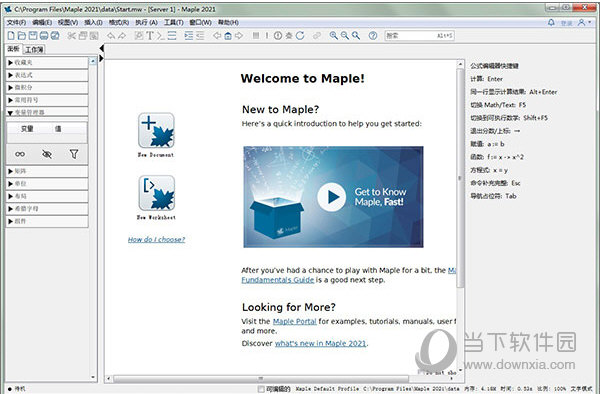Click the search input field
The width and height of the screenshot is (600, 394).
click(x=419, y=36)
